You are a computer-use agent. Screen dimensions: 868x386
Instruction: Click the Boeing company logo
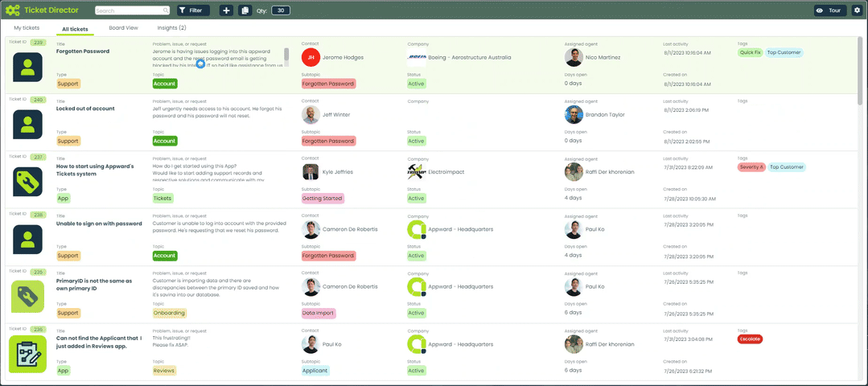tap(416, 57)
